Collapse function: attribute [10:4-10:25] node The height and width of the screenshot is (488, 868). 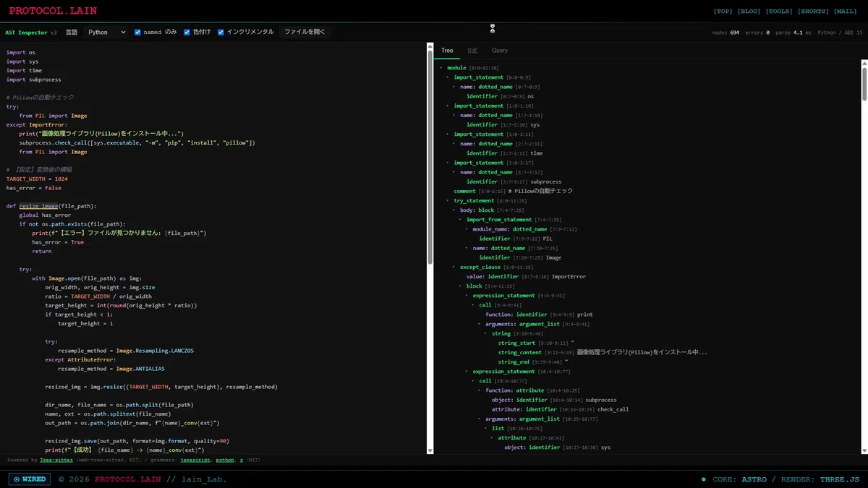tap(480, 390)
